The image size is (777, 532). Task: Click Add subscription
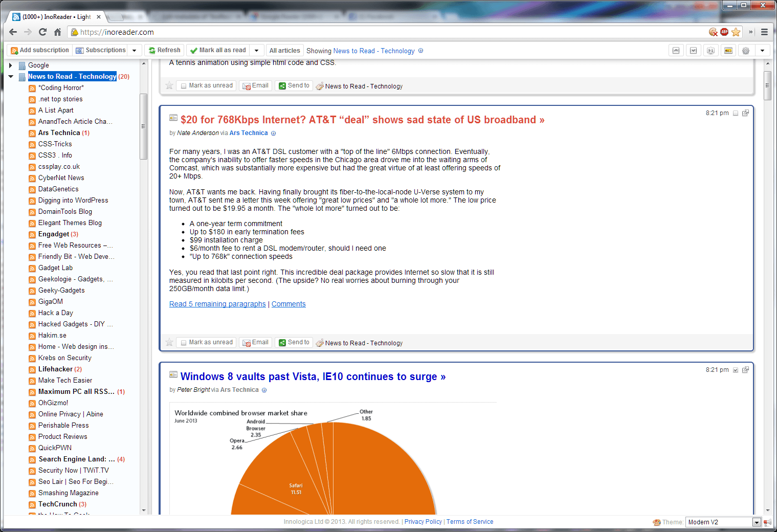40,50
